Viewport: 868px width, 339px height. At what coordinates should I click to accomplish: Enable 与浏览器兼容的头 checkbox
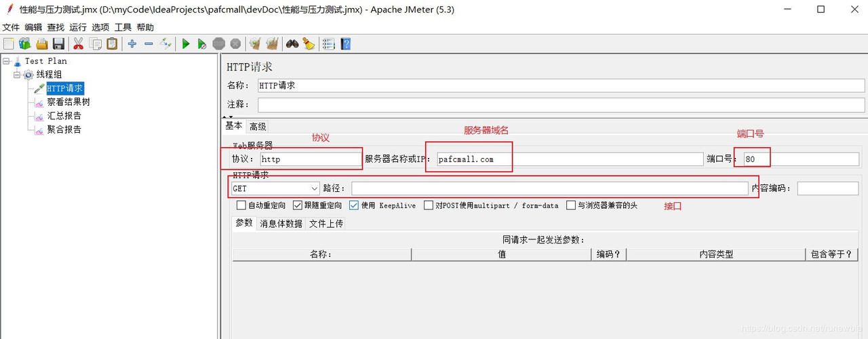[x=571, y=205]
